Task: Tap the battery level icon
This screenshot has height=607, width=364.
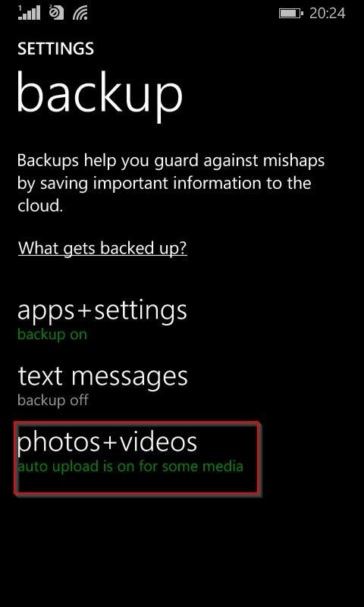Action: [291, 14]
